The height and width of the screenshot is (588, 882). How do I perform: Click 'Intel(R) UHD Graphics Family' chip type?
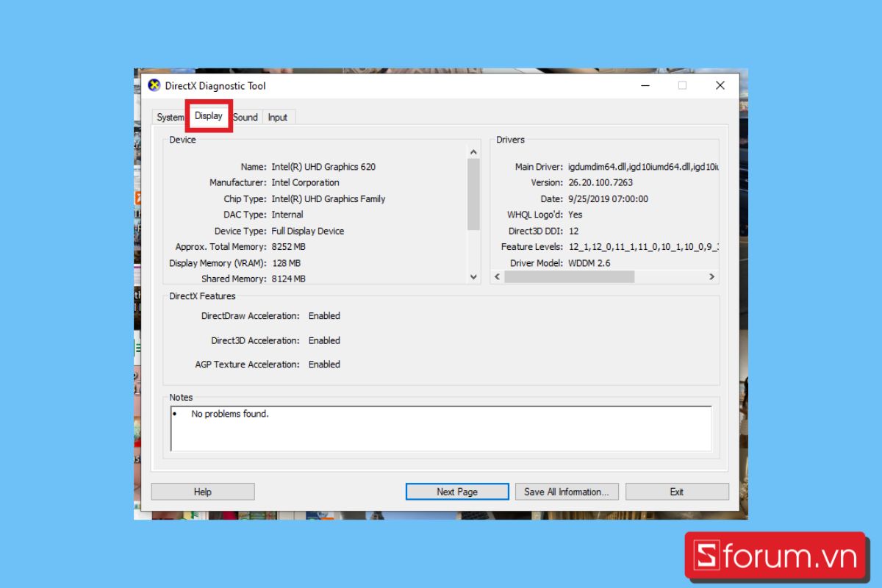click(x=329, y=198)
